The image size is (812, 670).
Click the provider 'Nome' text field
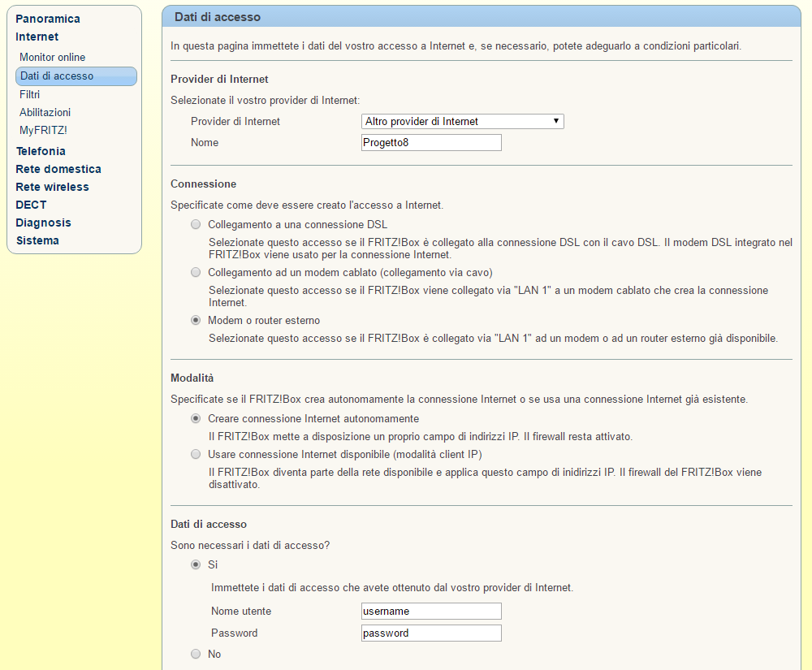431,143
